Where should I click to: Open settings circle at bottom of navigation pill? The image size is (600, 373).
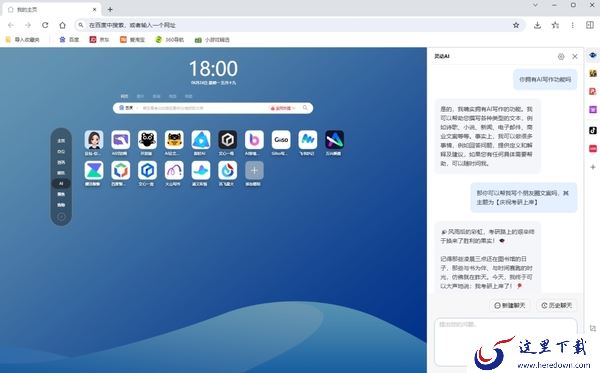click(x=61, y=217)
